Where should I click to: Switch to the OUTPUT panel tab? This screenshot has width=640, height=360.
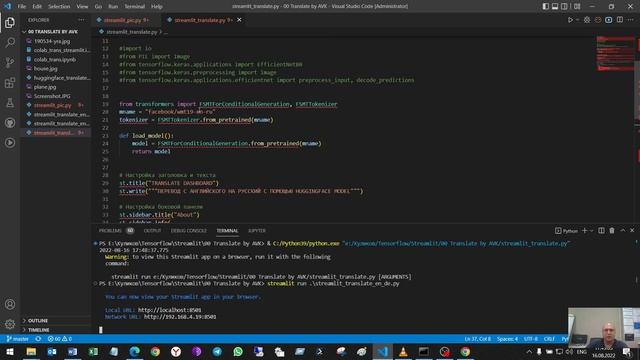point(152,231)
